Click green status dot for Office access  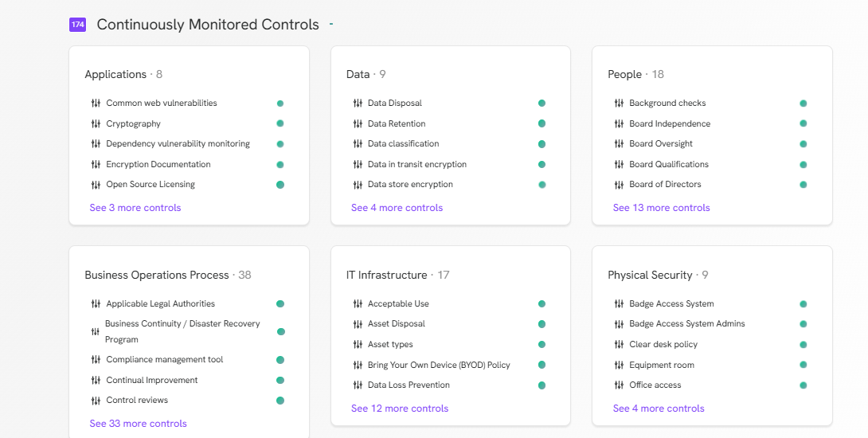(803, 385)
